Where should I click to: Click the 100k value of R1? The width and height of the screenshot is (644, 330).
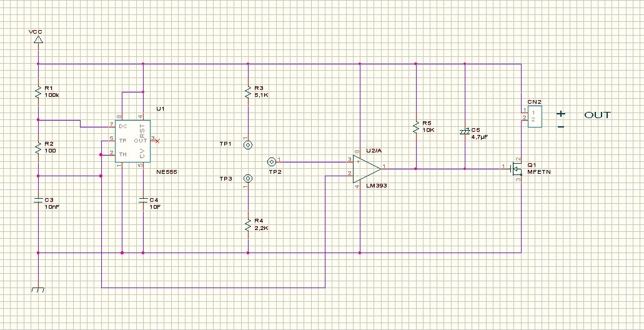click(52, 95)
